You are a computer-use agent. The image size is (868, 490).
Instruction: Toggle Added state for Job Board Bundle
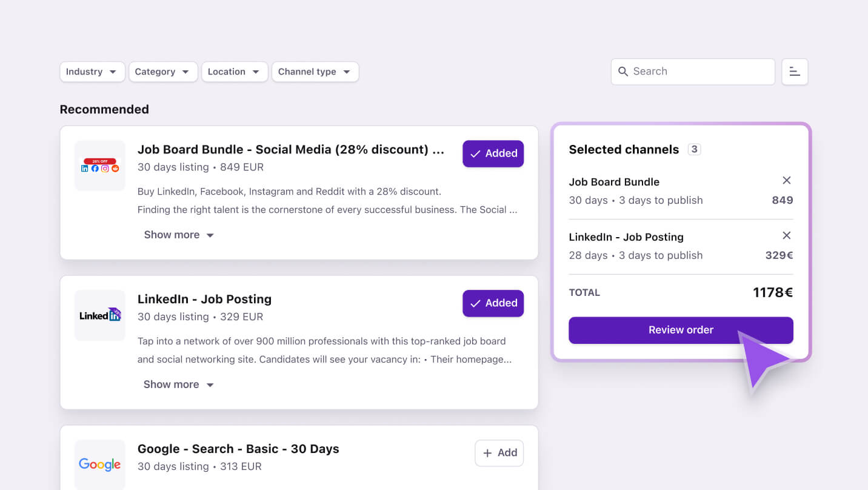pyautogui.click(x=493, y=153)
